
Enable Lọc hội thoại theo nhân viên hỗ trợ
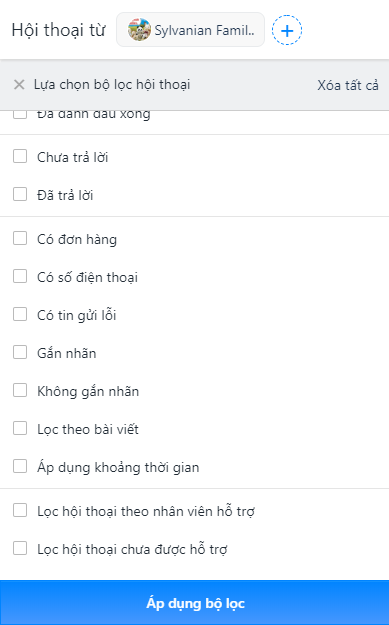point(20,510)
